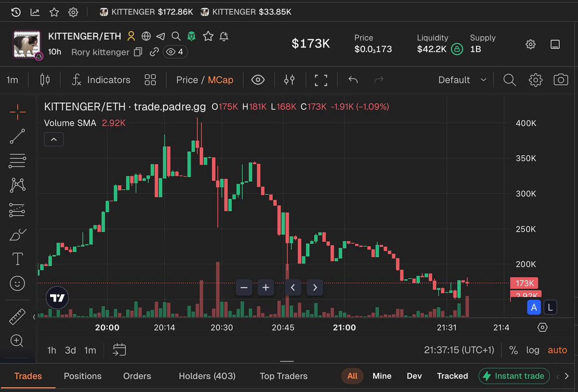
Task: Open the chart layout grid icon
Action: [150, 80]
